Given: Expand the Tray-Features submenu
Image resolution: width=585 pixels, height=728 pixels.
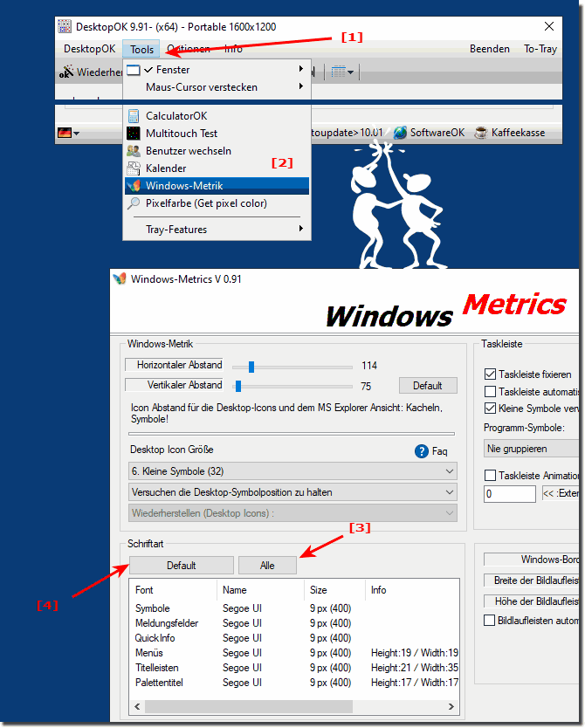Looking at the screenshot, I should tap(301, 229).
